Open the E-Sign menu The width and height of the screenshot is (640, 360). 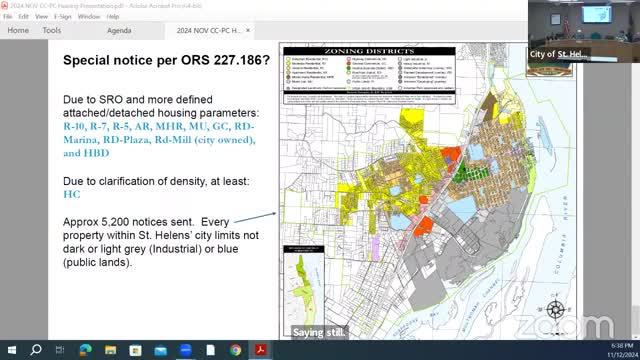(62, 17)
